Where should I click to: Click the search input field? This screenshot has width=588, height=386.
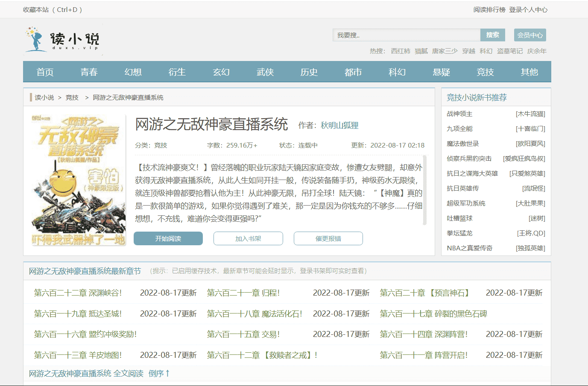(x=406, y=35)
